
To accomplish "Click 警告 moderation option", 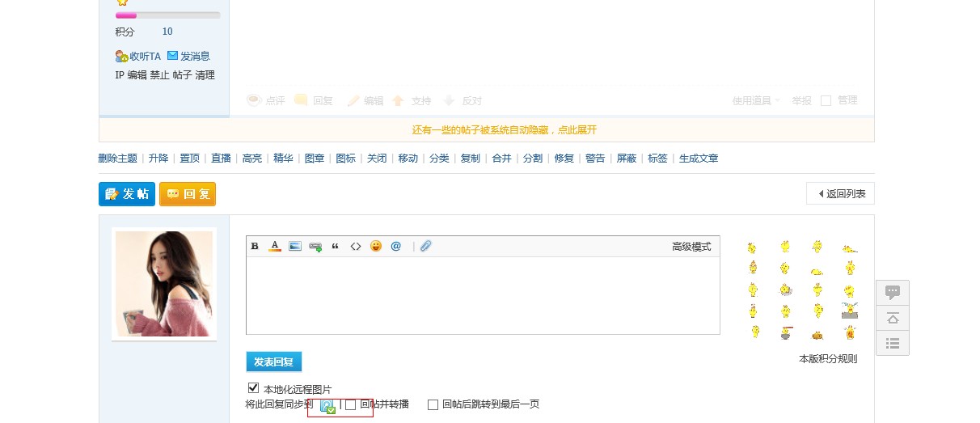I will click(595, 159).
